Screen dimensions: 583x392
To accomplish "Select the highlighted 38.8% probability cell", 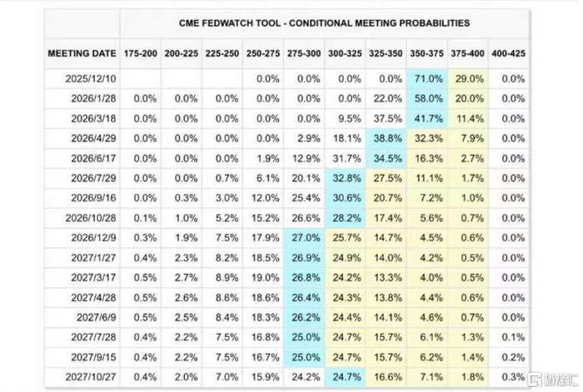I will (386, 138).
